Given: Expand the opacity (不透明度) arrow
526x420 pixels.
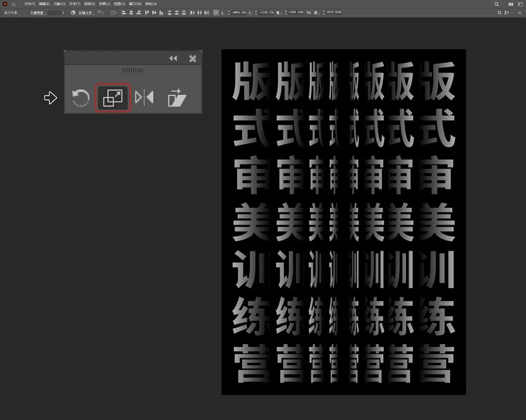Looking at the screenshot, I should point(63,12).
